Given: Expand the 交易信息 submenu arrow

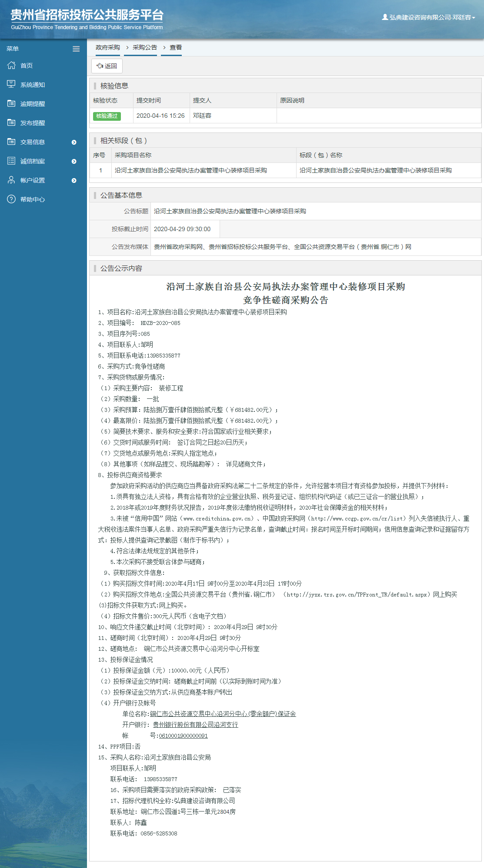Looking at the screenshot, I should pos(74,142).
